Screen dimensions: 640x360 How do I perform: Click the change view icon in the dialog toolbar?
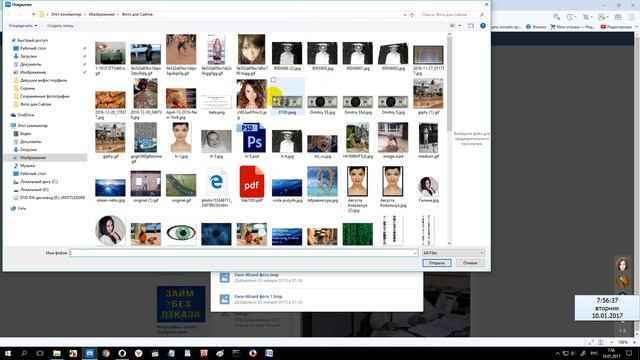[453, 26]
